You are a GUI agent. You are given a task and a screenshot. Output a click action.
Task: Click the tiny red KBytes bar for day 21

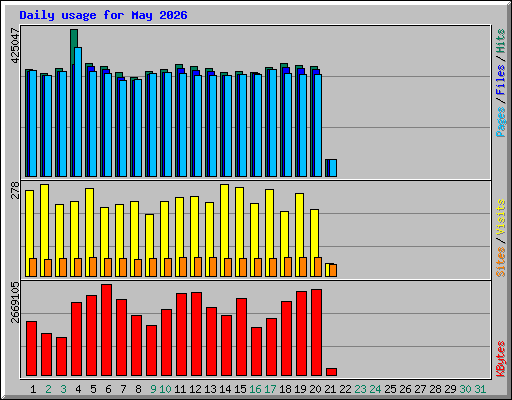tap(332, 372)
